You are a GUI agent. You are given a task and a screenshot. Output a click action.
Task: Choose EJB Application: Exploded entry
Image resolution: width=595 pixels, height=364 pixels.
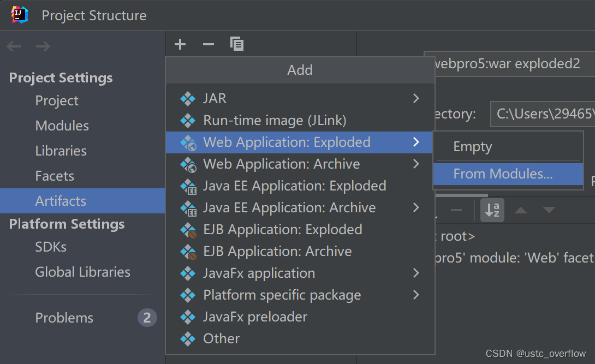click(282, 229)
